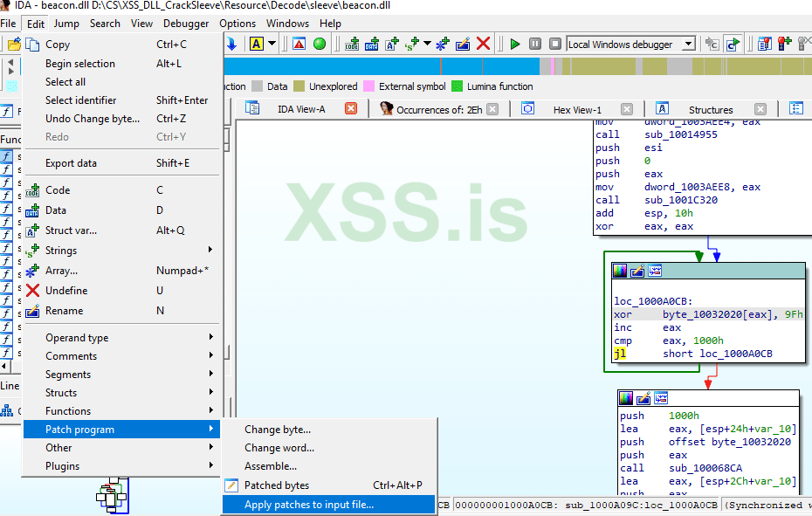Click the toolbar Array asterisk icon
This screenshot has height=516, width=812.
click(x=443, y=44)
